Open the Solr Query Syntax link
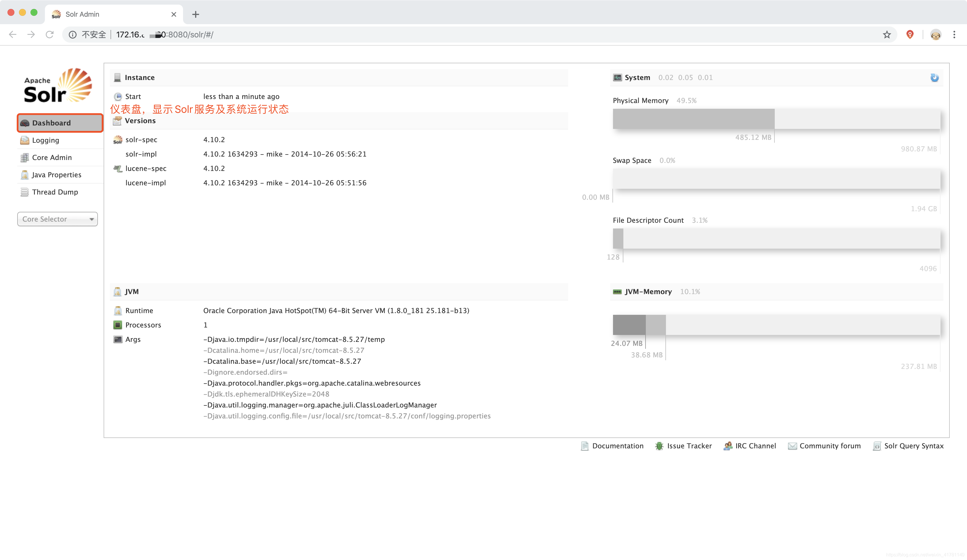The width and height of the screenshot is (967, 560). coord(908,446)
